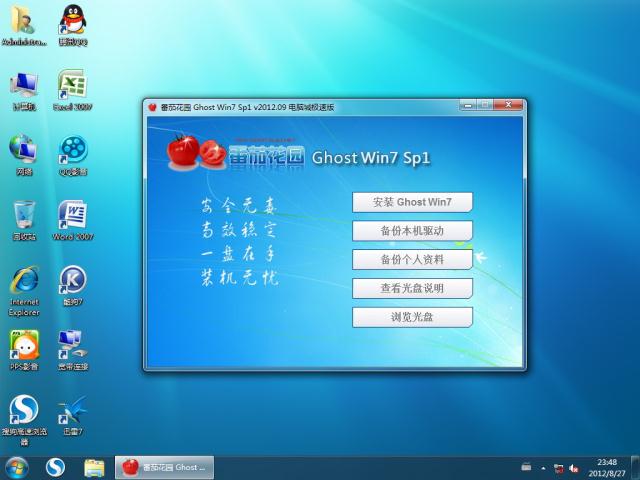
Task: Select the PPS影音 desktop shortcut
Action: coord(24,350)
